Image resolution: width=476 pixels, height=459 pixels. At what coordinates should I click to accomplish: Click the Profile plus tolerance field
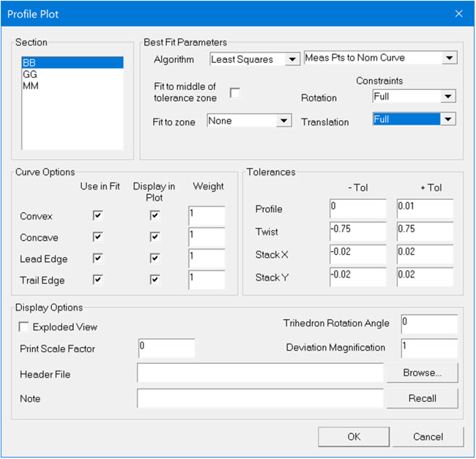coord(425,209)
